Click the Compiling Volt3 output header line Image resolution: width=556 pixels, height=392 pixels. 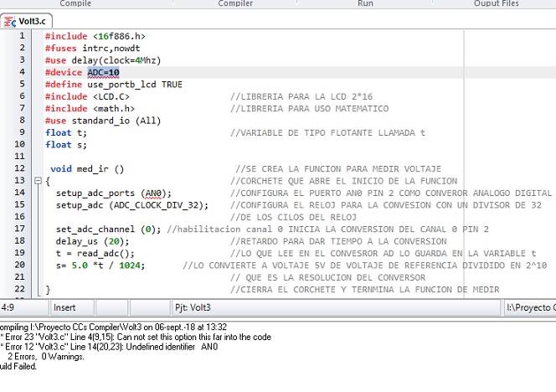(113, 327)
